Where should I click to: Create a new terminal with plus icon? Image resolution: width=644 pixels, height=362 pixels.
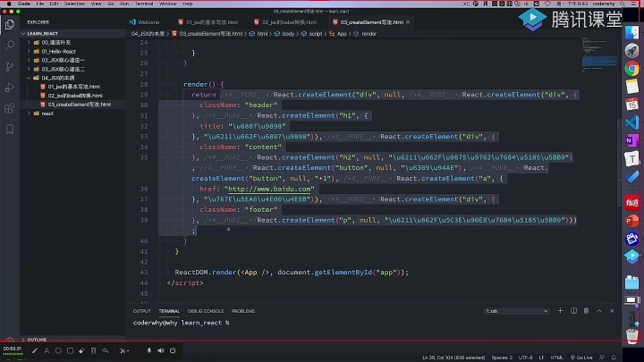pos(560,311)
